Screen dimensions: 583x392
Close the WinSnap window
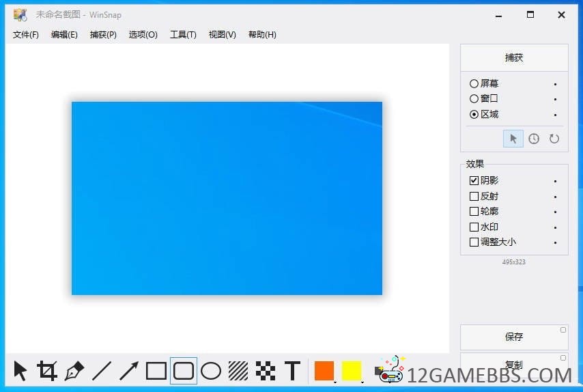coord(561,15)
